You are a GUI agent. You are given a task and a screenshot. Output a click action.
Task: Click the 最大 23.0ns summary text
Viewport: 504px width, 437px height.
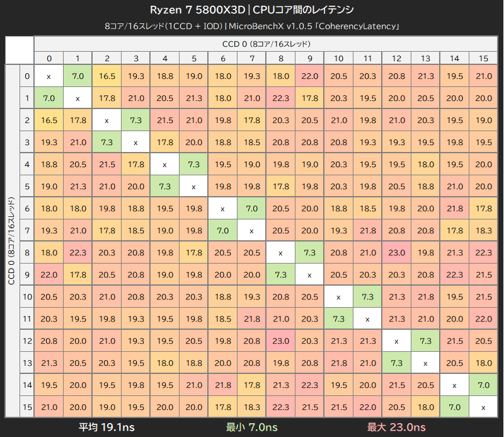click(x=396, y=427)
